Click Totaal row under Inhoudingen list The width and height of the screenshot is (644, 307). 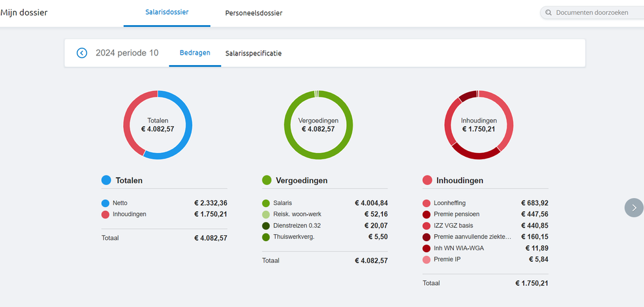click(485, 283)
